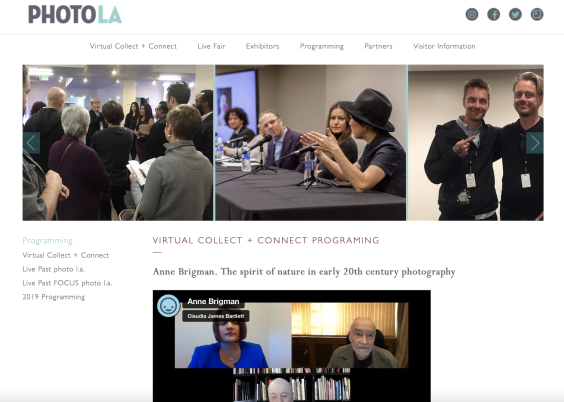Play the Anne Brigman video
This screenshot has width=564, height=402.
pyautogui.click(x=291, y=346)
